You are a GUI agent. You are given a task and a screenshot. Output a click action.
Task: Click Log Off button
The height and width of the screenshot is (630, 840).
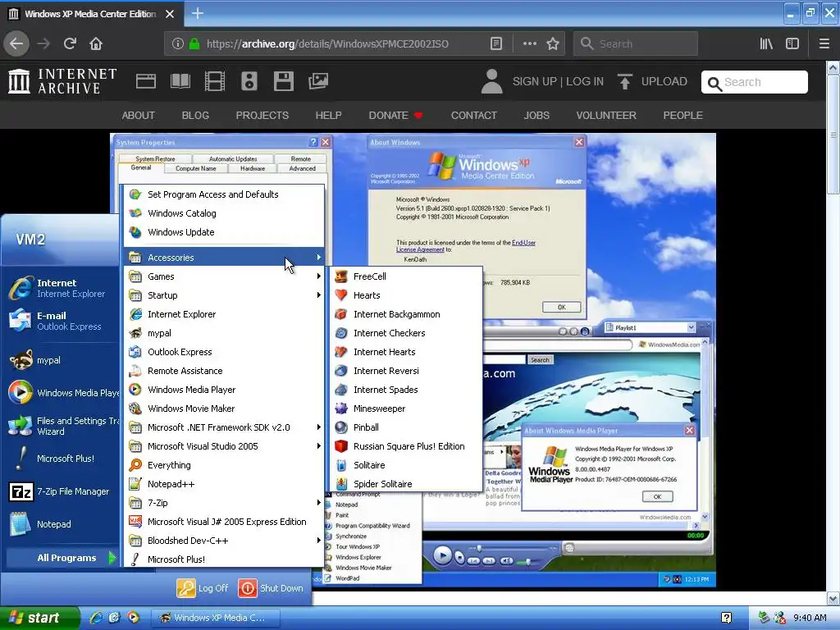click(203, 587)
